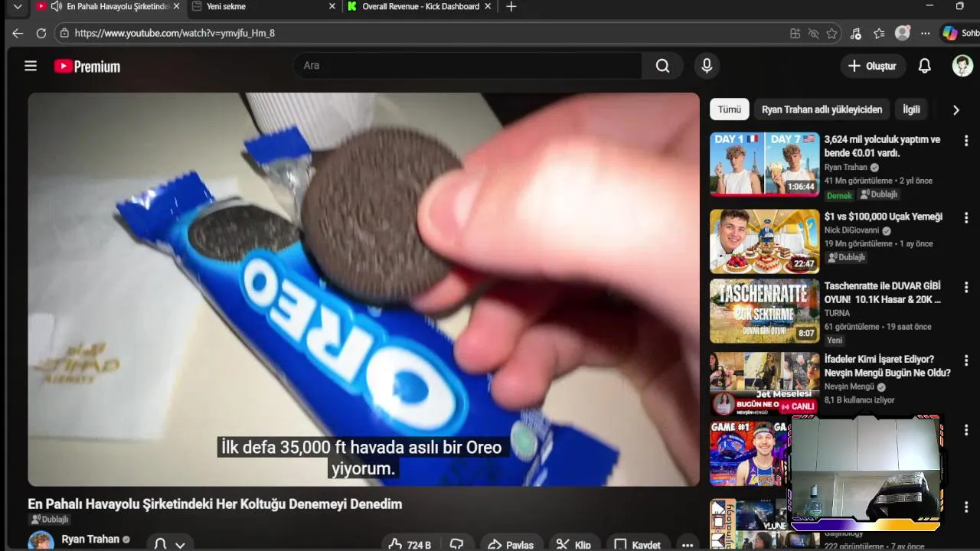Open title '3,624 mil yolculuk yaptım ve bende €0.01 vardı.'

tap(882, 146)
